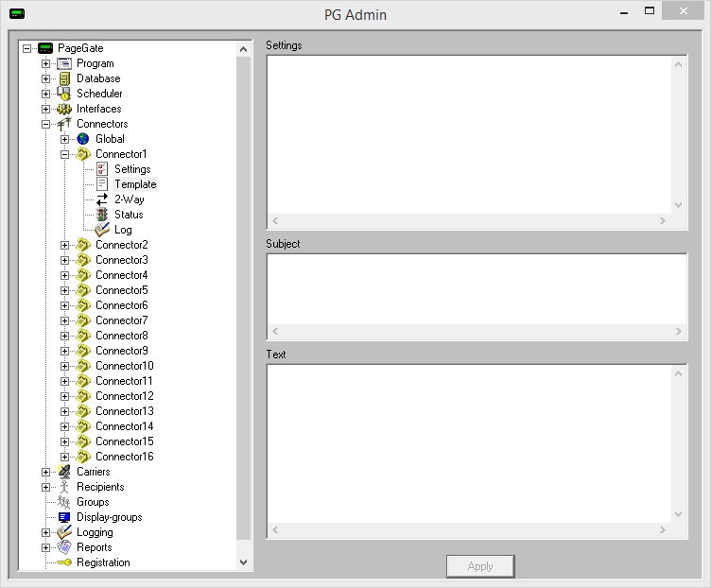
Task: Minimize the PG Admin window
Action: coord(624,11)
